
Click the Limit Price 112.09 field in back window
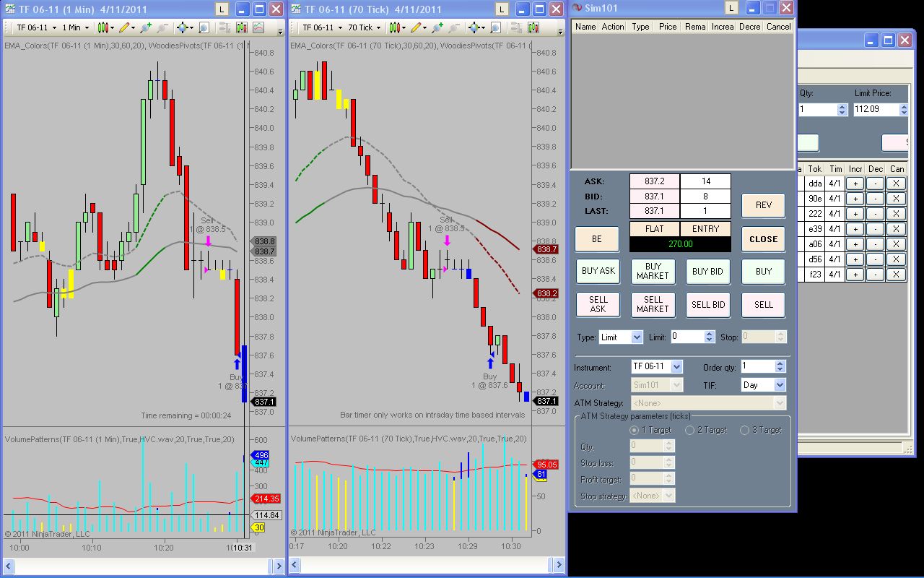click(x=876, y=110)
